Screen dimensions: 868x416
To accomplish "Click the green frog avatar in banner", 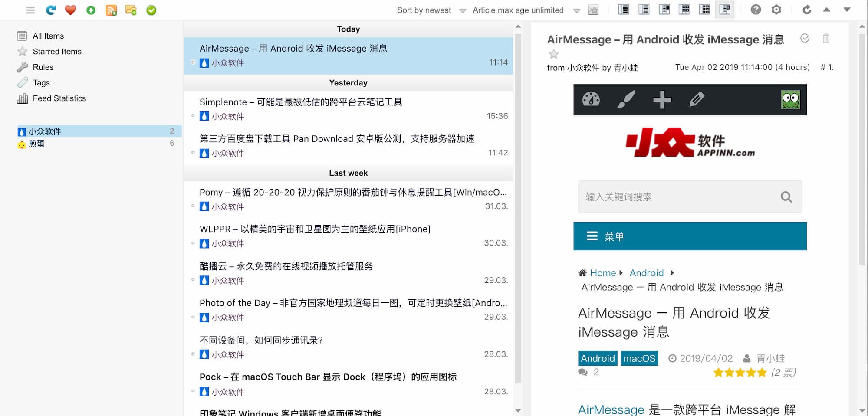I will 790,100.
